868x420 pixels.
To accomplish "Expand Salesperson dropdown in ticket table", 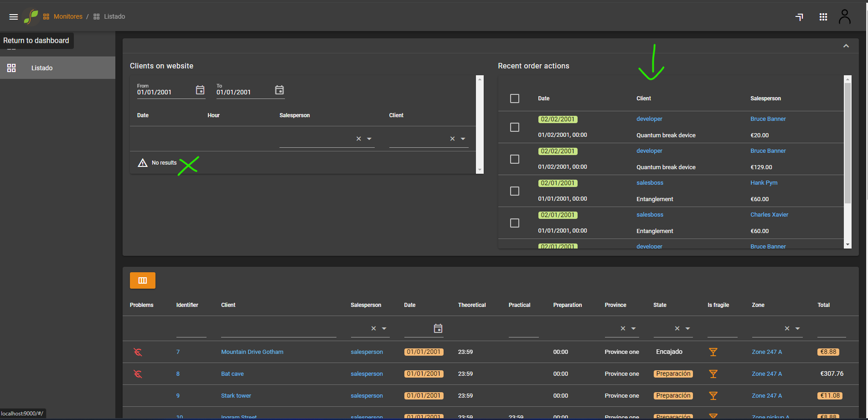I will pos(384,328).
